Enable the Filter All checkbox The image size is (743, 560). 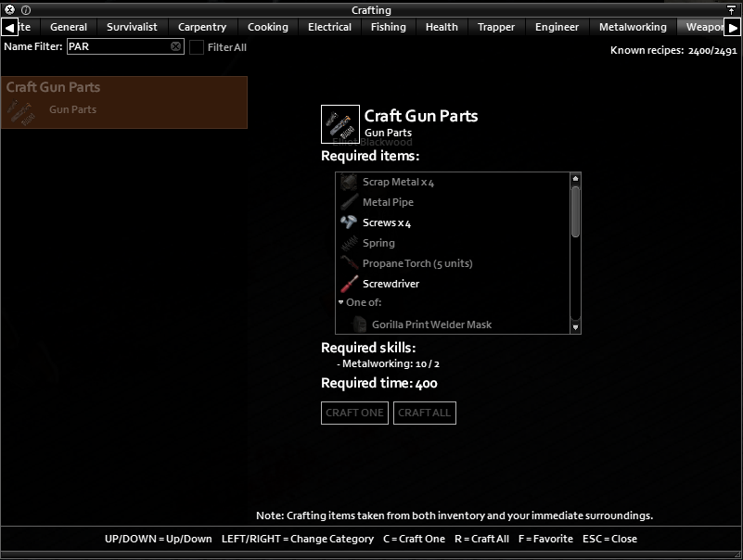point(197,47)
